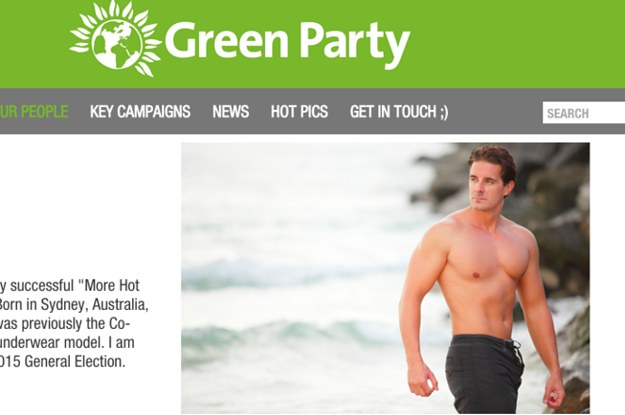The width and height of the screenshot is (625, 415).
Task: Click the "Green Party" header title text
Action: pos(288,42)
